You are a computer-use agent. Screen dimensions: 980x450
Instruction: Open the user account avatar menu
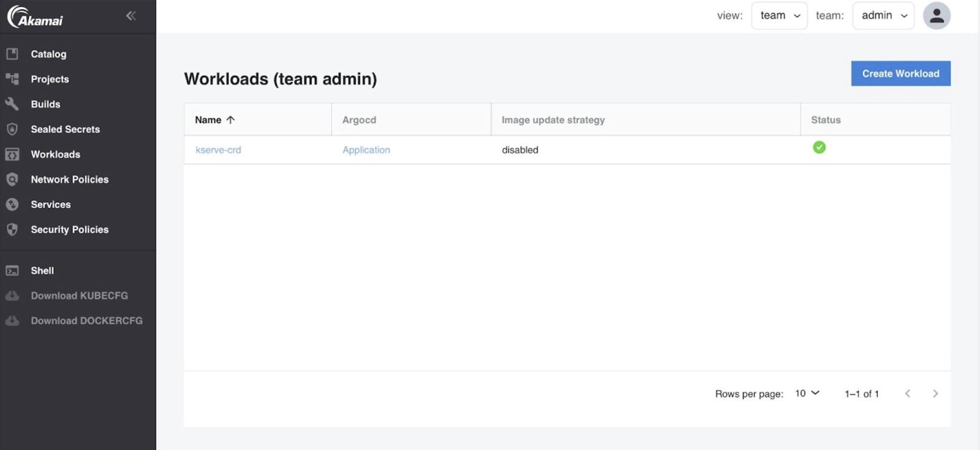[x=936, y=16]
